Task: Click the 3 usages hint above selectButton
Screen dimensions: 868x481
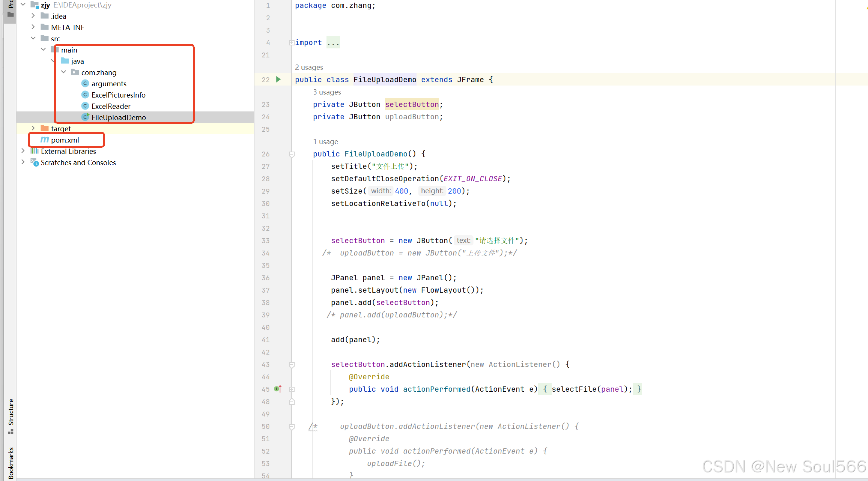Action: tap(327, 92)
